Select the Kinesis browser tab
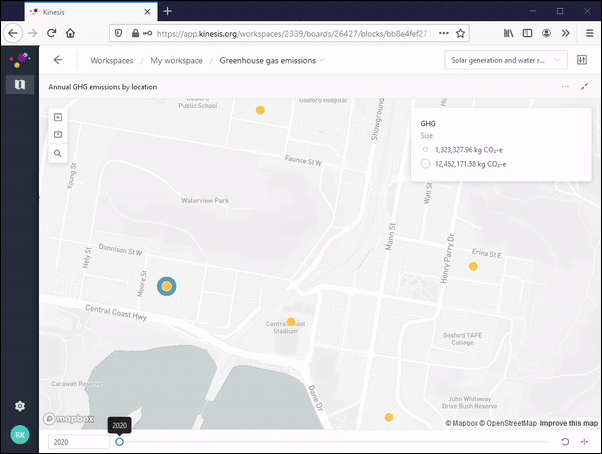 coord(91,12)
